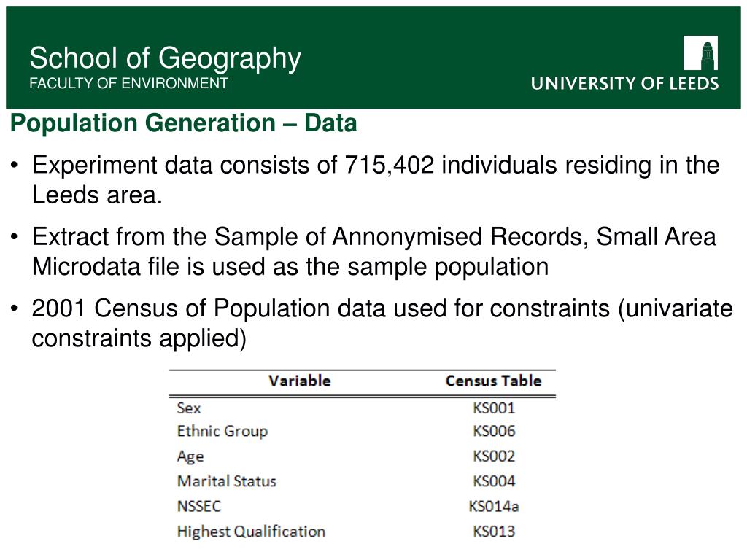Viewport: 747px width, 560px height.
Task: Select the 'Age' table cell
Action: pyautogui.click(x=190, y=456)
